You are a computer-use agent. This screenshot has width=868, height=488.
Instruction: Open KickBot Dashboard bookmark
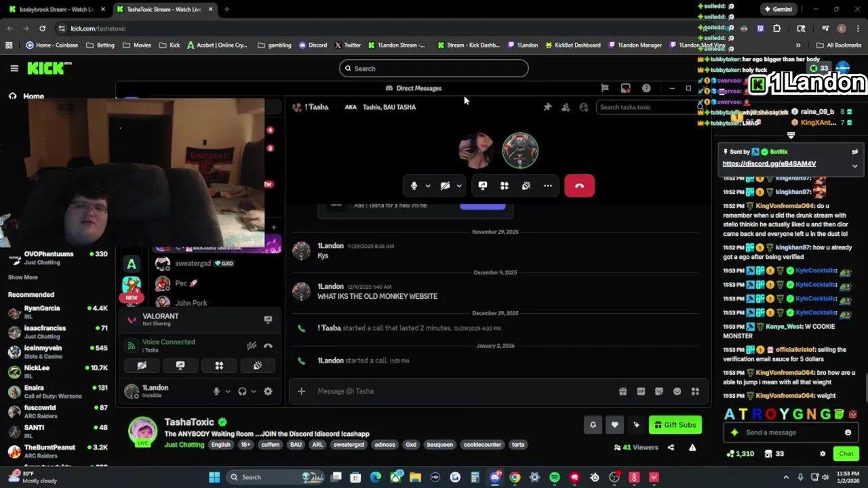tap(572, 45)
